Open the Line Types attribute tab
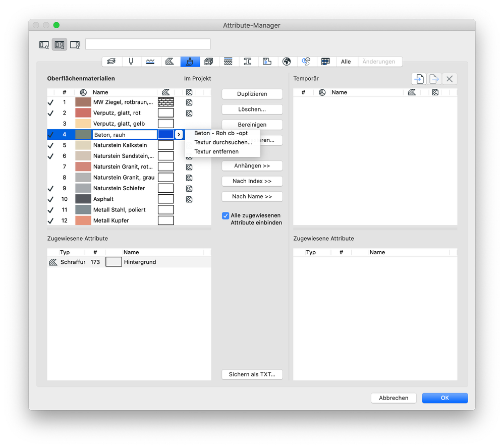The width and height of the screenshot is (504, 448). 150,62
